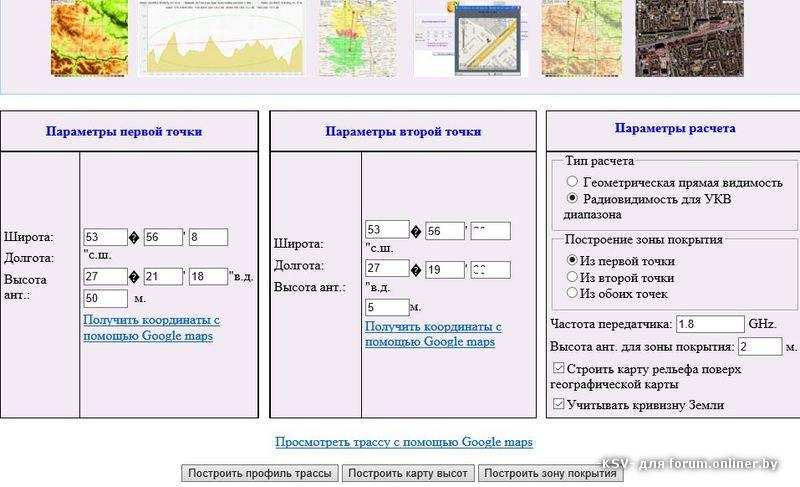Focus first point antenna height field "50"
This screenshot has height=487, width=800.
click(106, 298)
